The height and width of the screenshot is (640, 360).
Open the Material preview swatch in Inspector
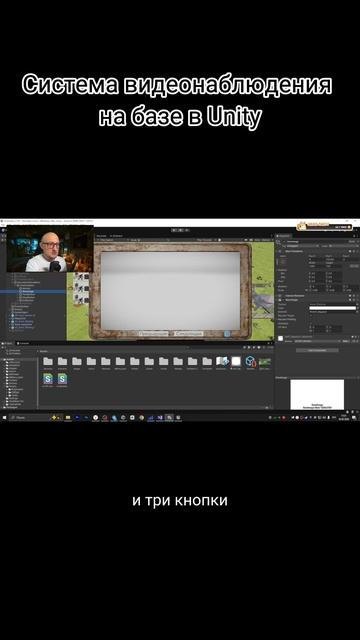pyautogui.click(x=280, y=338)
